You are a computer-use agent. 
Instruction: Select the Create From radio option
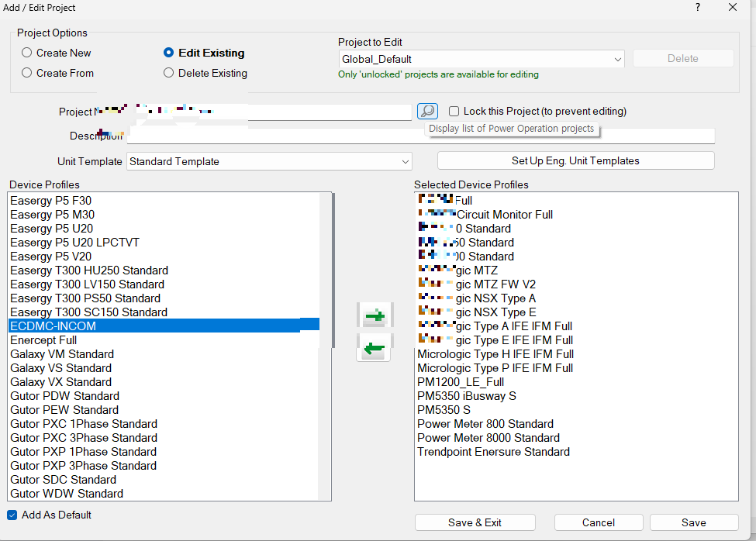click(58, 73)
